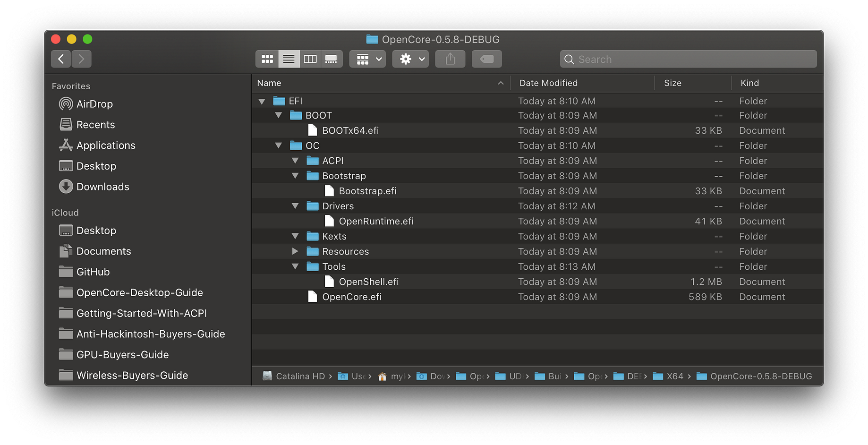Sort by the Kind column header
The image size is (868, 445).
(x=777, y=83)
